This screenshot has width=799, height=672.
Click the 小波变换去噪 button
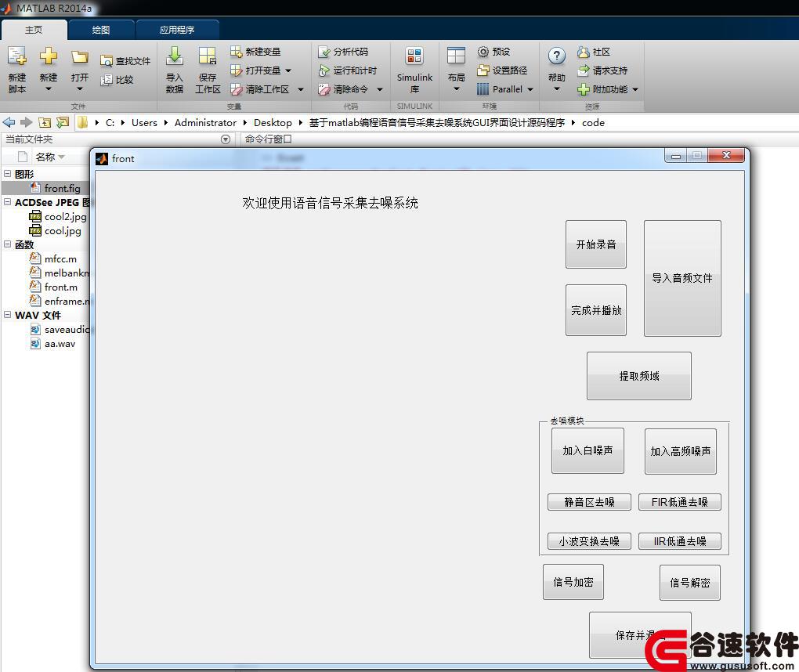tap(589, 541)
